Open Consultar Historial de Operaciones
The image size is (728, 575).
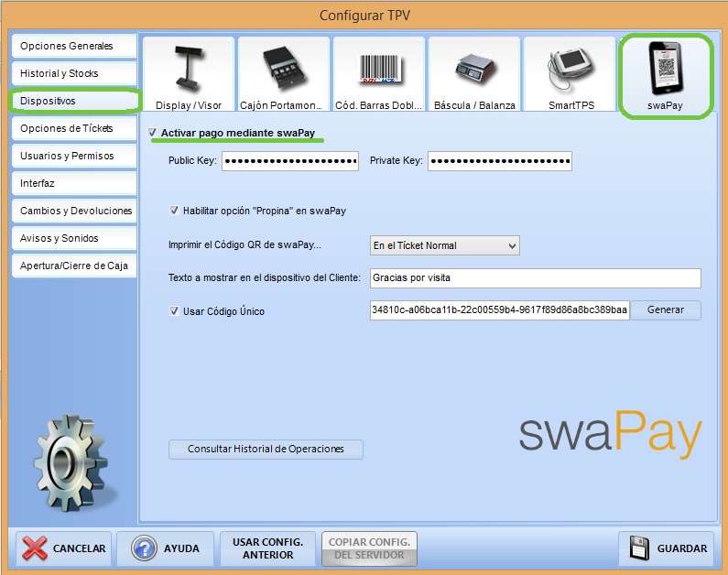(x=266, y=450)
